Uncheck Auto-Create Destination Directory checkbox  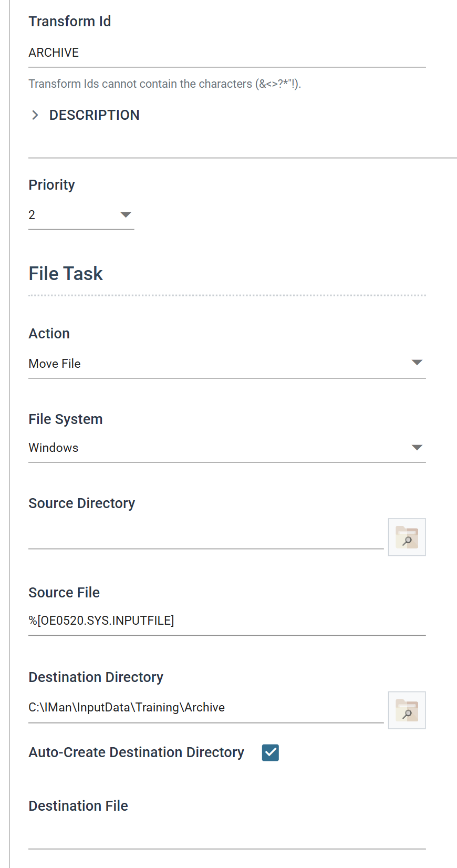coord(271,752)
